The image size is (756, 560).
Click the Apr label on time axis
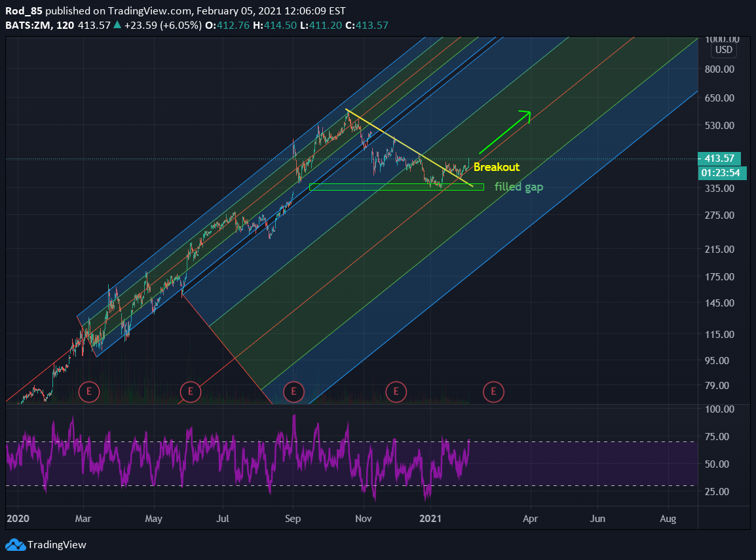(x=531, y=519)
